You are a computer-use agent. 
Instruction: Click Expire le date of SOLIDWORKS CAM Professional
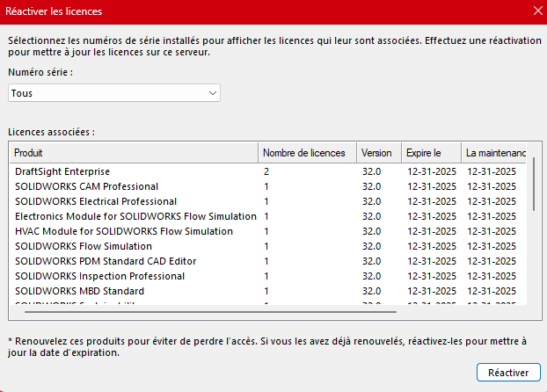432,186
